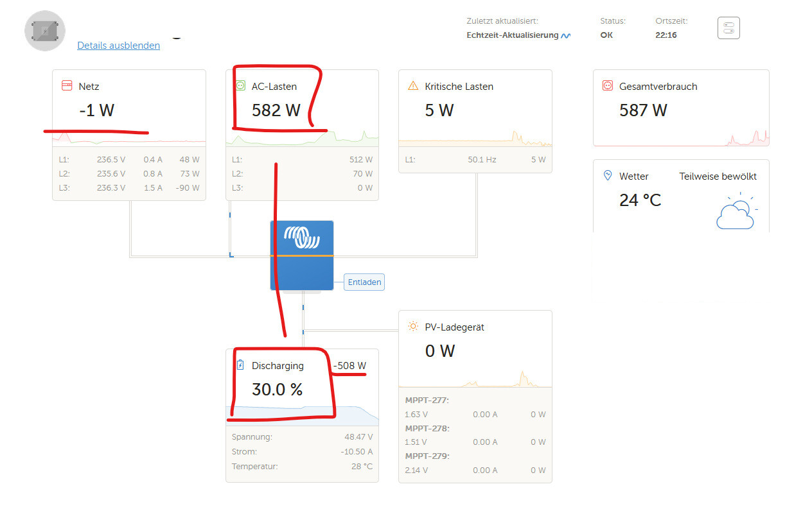Click the AC-Lasten green history graph
This screenshot has height=509, width=812.
click(x=302, y=137)
